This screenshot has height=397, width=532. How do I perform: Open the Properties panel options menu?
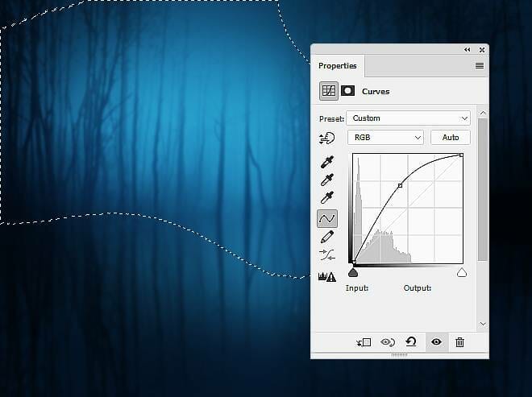[480, 65]
